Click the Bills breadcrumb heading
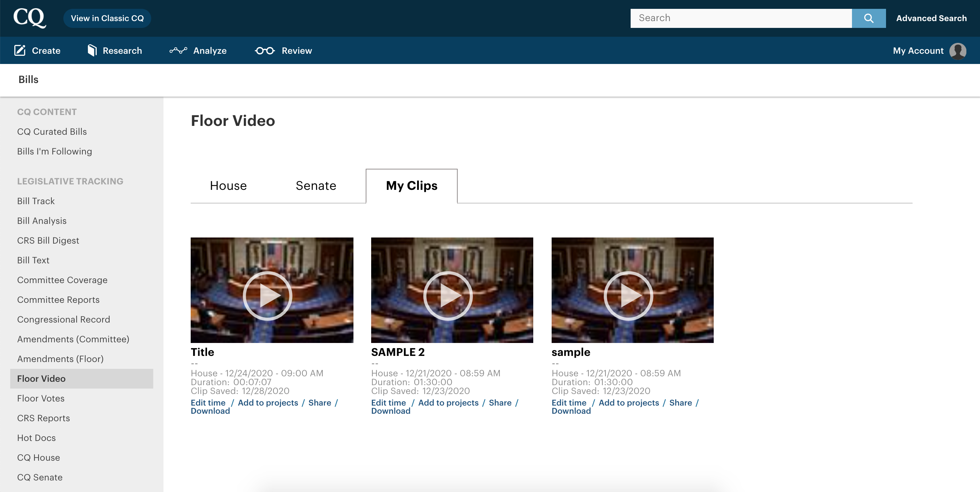Image resolution: width=980 pixels, height=492 pixels. click(x=28, y=80)
